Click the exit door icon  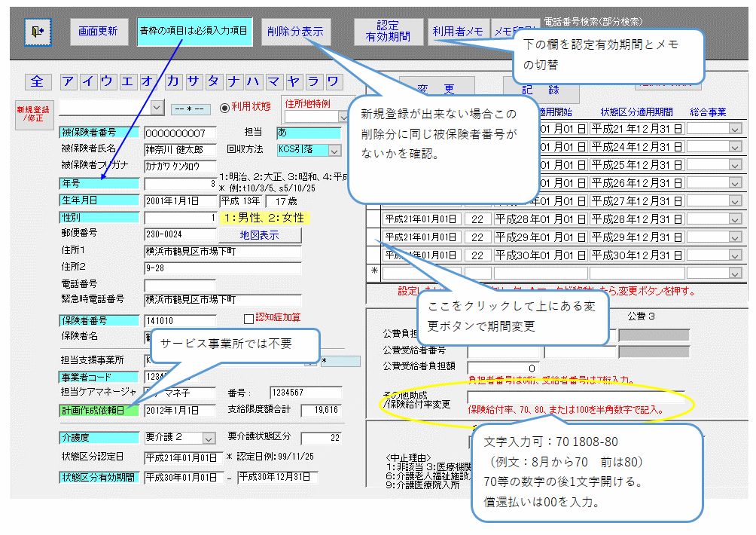(37, 31)
